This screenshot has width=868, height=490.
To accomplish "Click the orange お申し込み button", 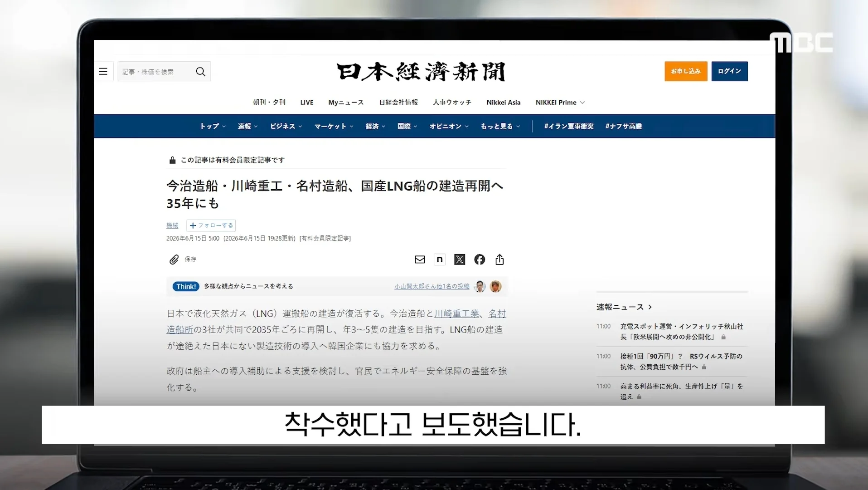I will 686,71.
